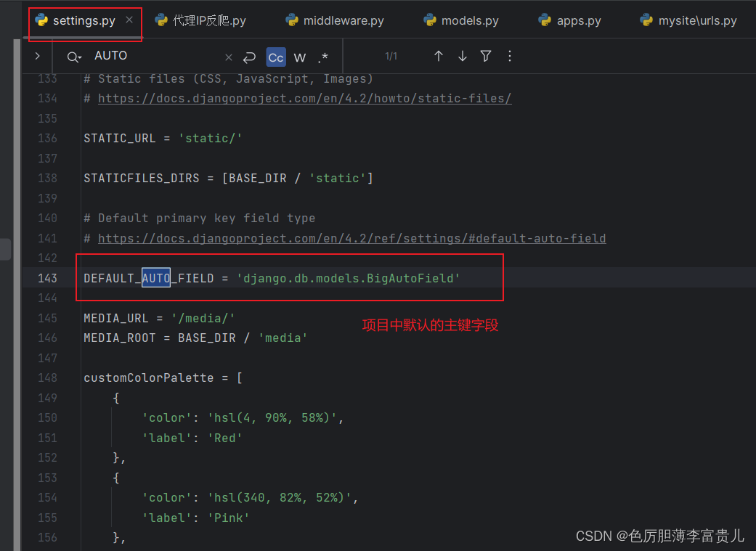Switch to the models.py tab

coord(468,20)
